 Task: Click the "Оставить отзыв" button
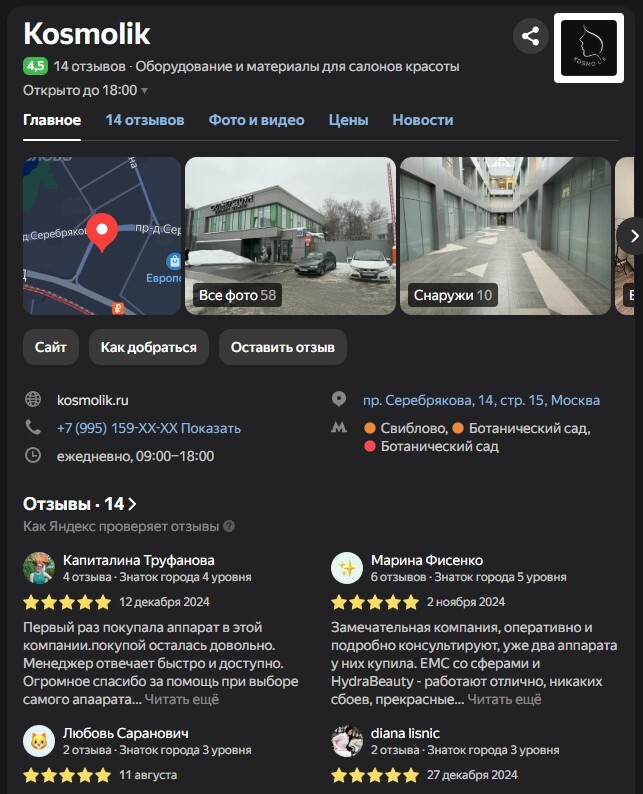point(283,347)
